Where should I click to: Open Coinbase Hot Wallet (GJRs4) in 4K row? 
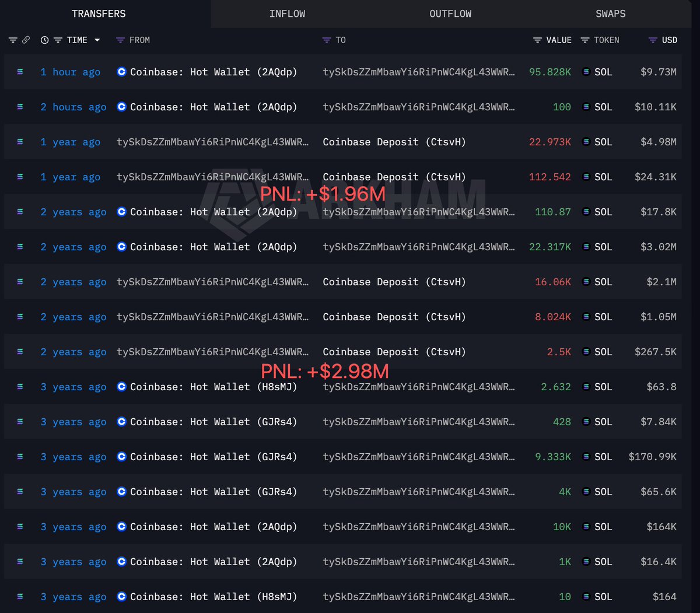[213, 492]
